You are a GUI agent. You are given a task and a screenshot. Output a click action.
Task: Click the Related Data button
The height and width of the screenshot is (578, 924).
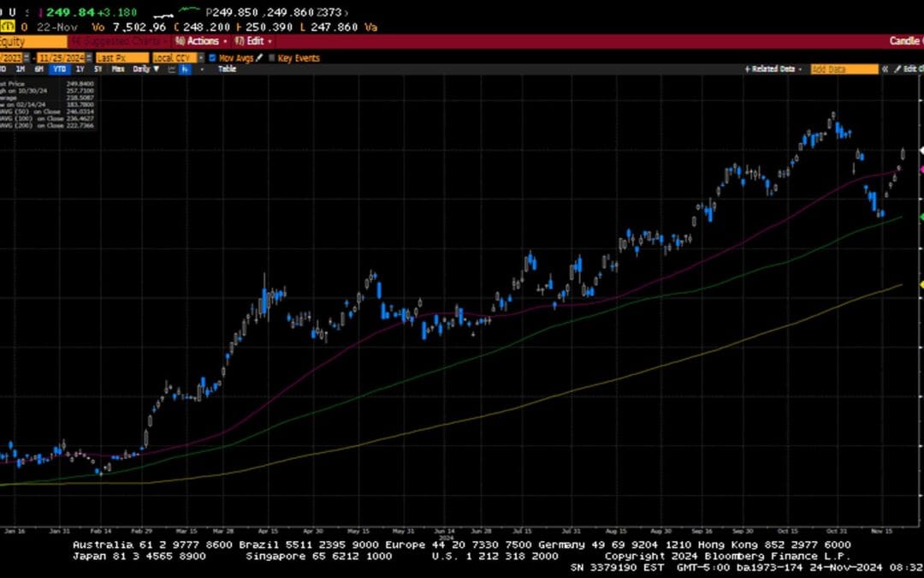click(x=774, y=69)
